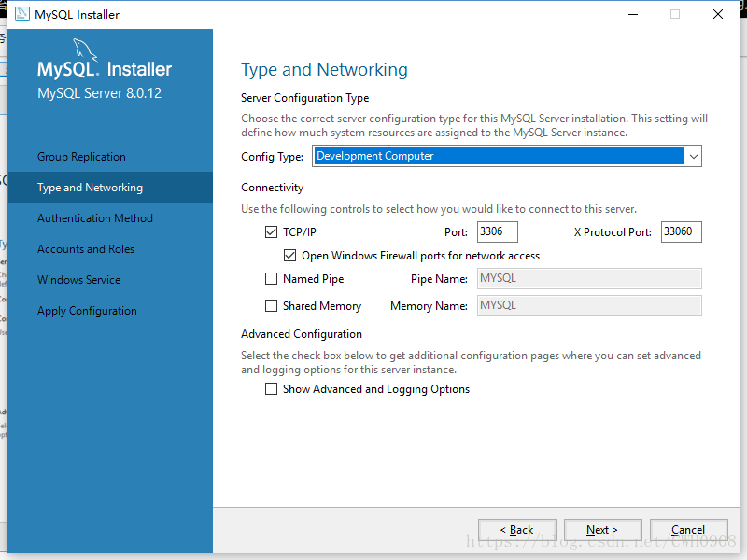The width and height of the screenshot is (747, 560).
Task: Open the Config Type dropdown arrow
Action: (693, 156)
